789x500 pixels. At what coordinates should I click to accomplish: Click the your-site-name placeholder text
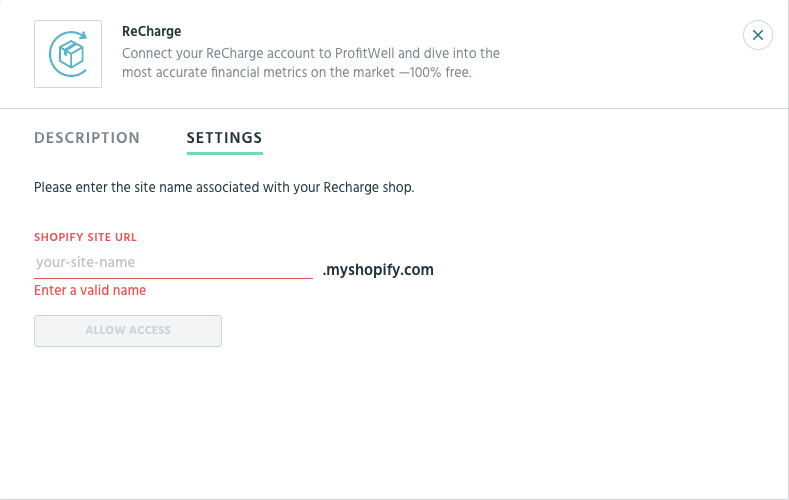pyautogui.click(x=86, y=262)
